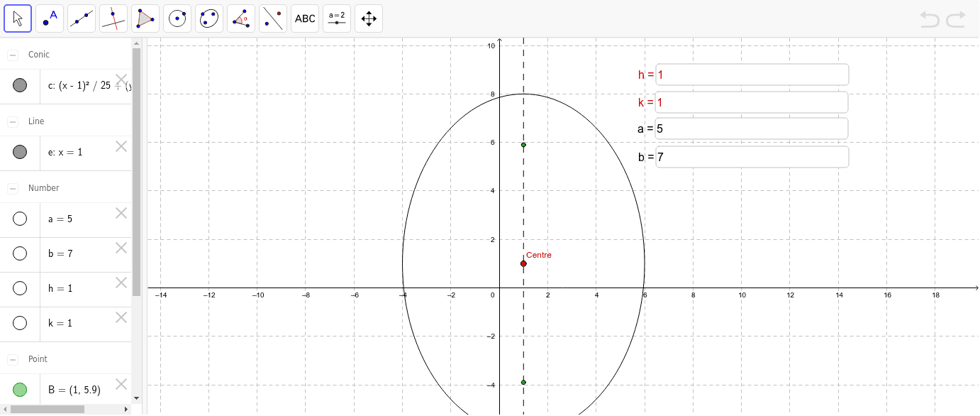Delete line e: x = 1

[121, 146]
